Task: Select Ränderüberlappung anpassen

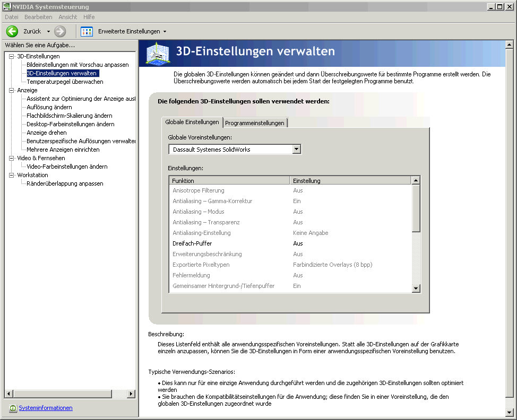Action: [65, 183]
